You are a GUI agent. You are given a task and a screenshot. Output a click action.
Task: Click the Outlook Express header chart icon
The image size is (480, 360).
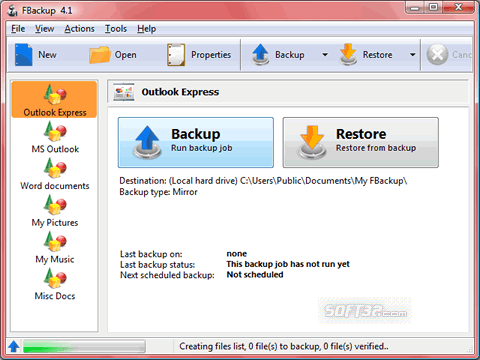(124, 92)
